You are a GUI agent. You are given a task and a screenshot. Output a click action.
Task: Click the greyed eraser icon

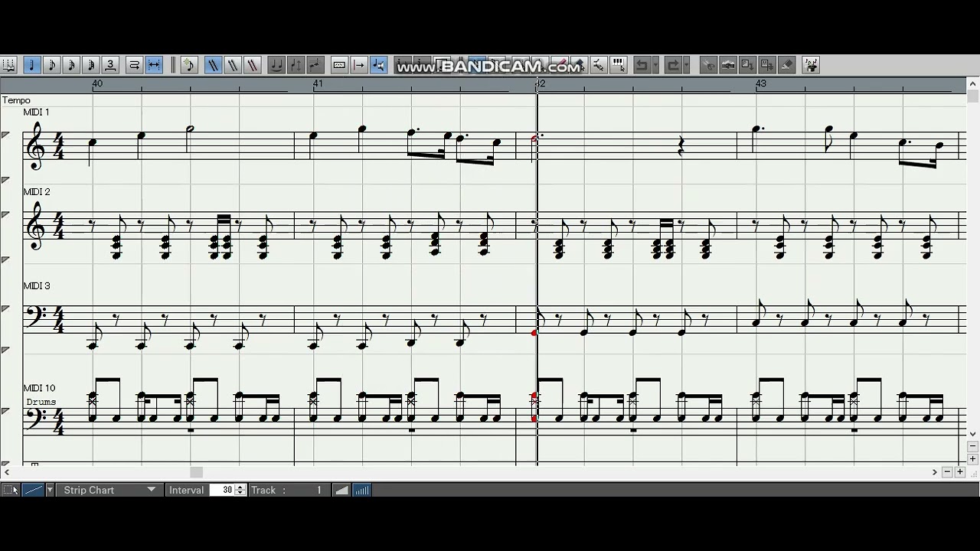click(x=786, y=65)
